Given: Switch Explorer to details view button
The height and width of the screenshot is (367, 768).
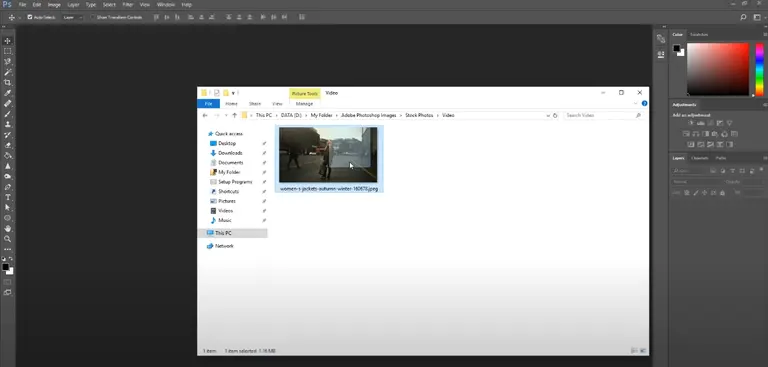Looking at the screenshot, I should pyautogui.click(x=634, y=351).
